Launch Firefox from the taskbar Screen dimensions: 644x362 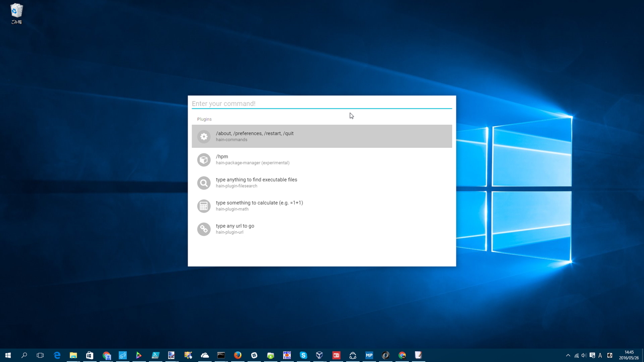coord(237,355)
